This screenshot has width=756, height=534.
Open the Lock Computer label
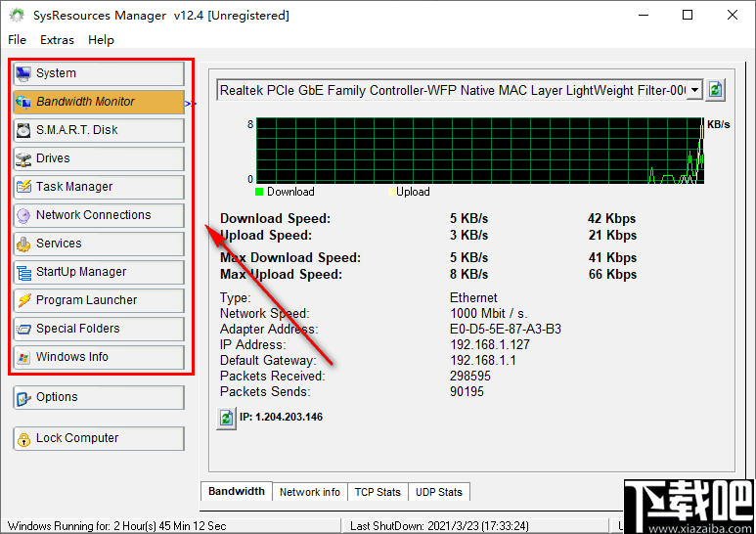coord(77,438)
